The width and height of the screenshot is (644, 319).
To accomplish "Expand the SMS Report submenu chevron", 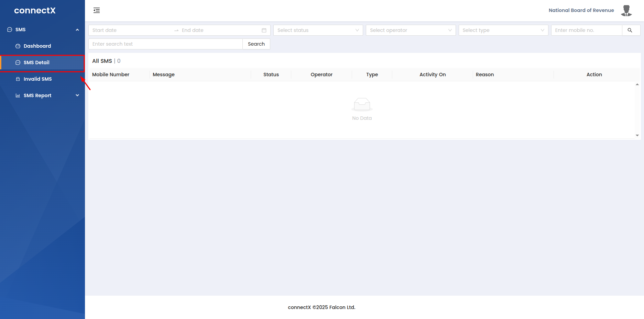I will (x=77, y=95).
